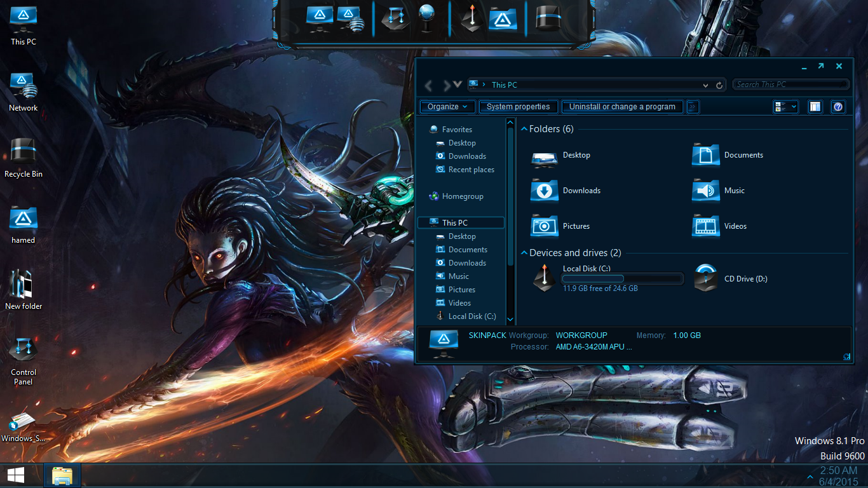Select Homegroup in the navigation pane
This screenshot has height=488, width=868.
pos(462,196)
